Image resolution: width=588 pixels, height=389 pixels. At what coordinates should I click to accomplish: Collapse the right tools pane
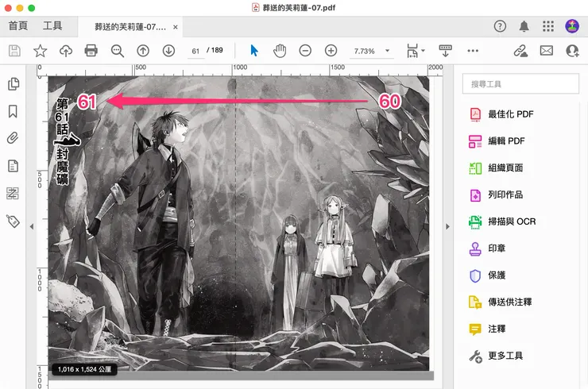[x=446, y=227]
